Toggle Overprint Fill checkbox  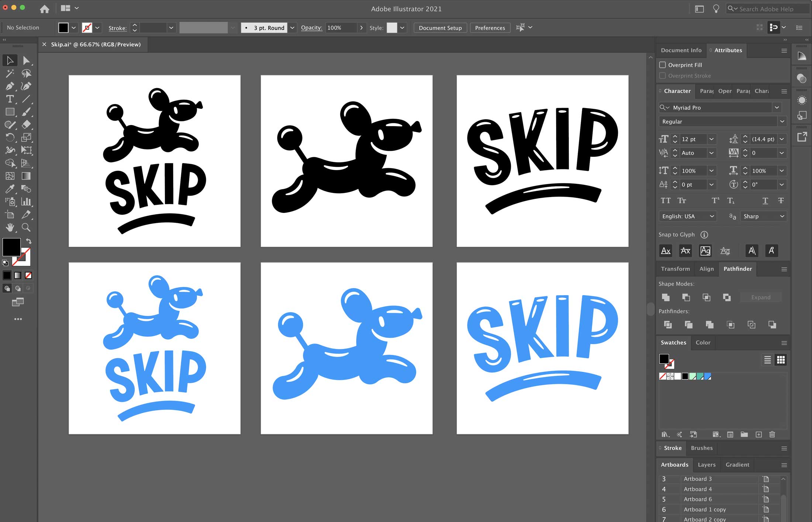[662, 65]
